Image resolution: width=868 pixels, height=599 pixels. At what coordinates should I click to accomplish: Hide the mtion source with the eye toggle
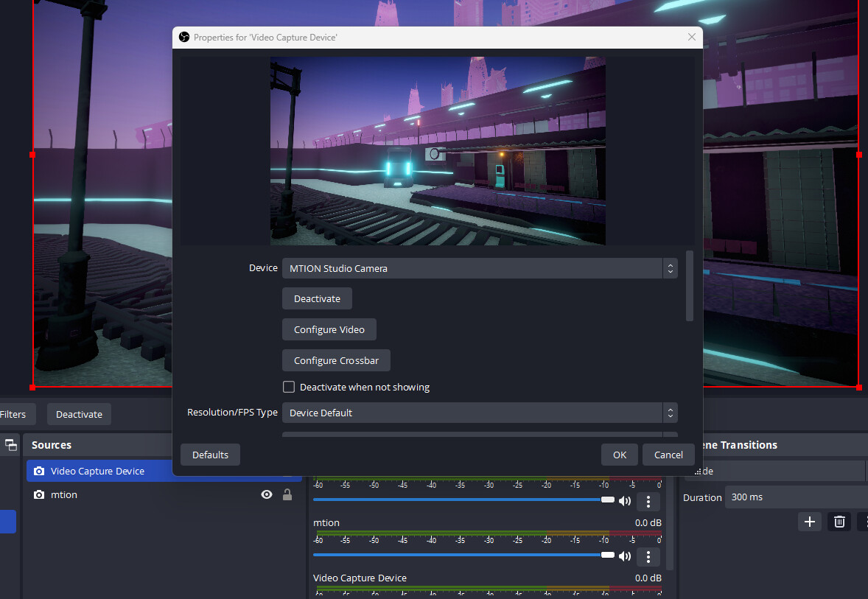pyautogui.click(x=266, y=494)
